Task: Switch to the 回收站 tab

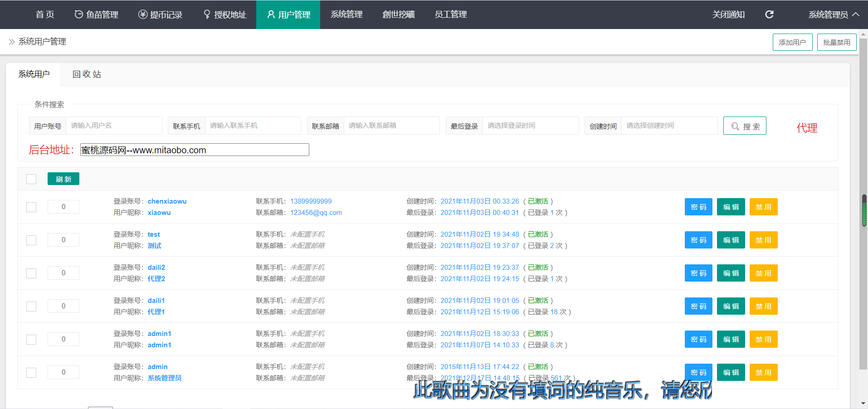Action: point(87,74)
